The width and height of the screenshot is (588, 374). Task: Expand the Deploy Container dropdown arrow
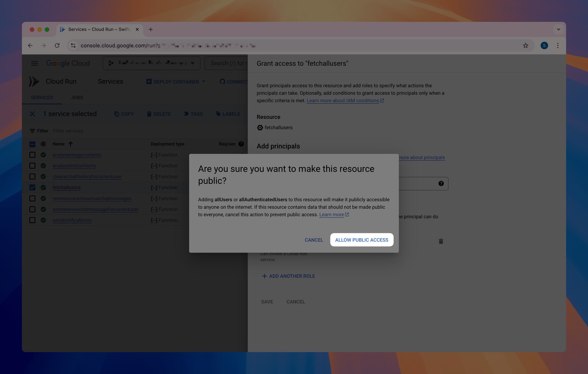tap(204, 82)
